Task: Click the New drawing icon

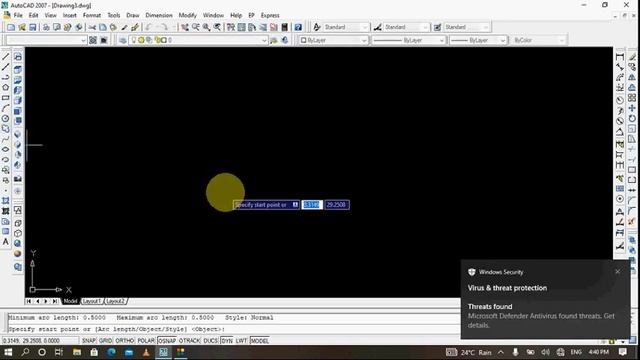Action: 11,27
